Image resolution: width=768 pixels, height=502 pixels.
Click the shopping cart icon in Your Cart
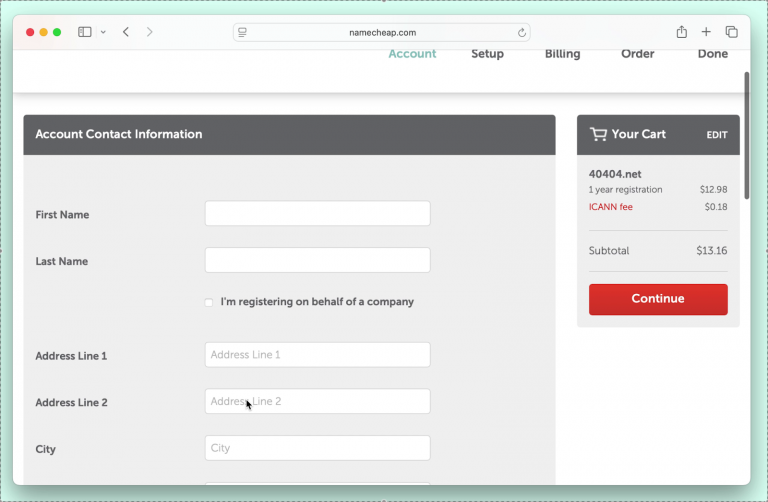pos(598,134)
